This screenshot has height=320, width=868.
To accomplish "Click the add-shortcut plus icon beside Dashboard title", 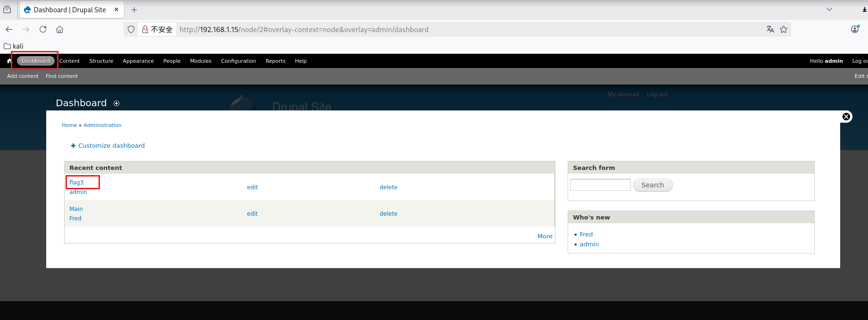I will (116, 103).
